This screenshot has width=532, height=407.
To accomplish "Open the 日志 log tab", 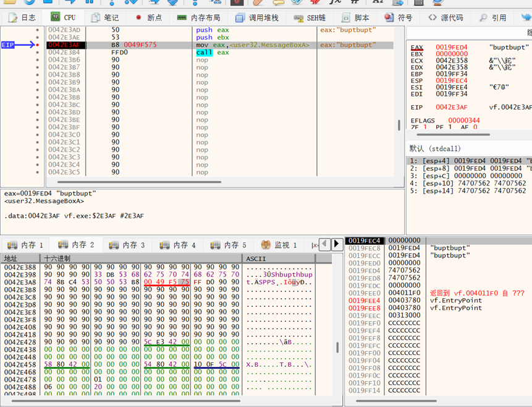I will click(22, 18).
